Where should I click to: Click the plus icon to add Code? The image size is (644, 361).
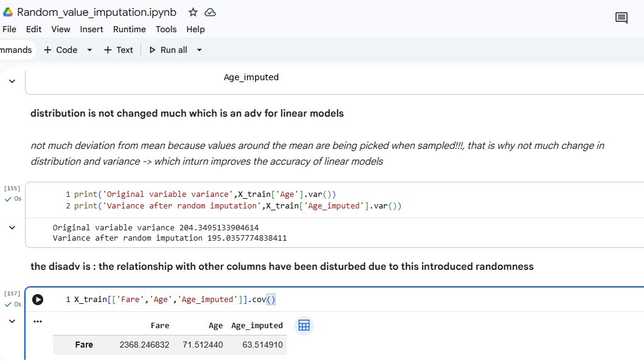click(47, 50)
